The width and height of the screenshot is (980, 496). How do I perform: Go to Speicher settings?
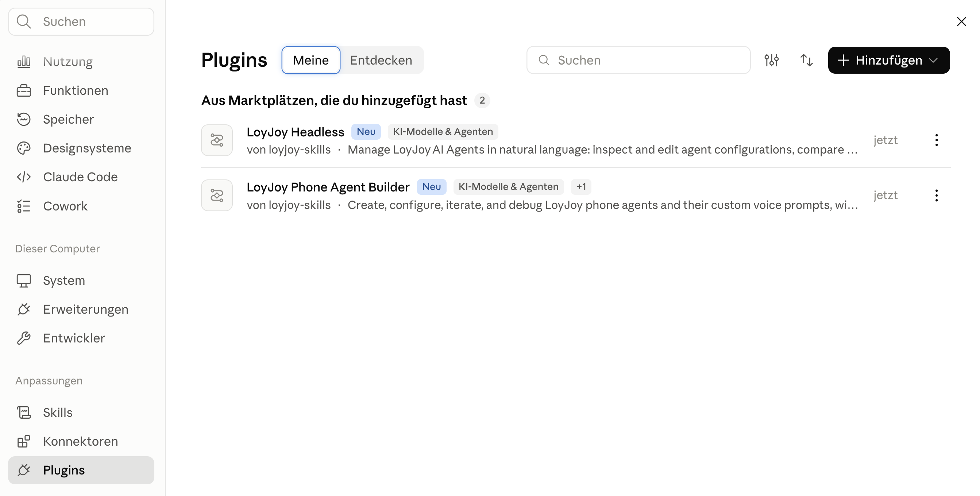coord(81,119)
